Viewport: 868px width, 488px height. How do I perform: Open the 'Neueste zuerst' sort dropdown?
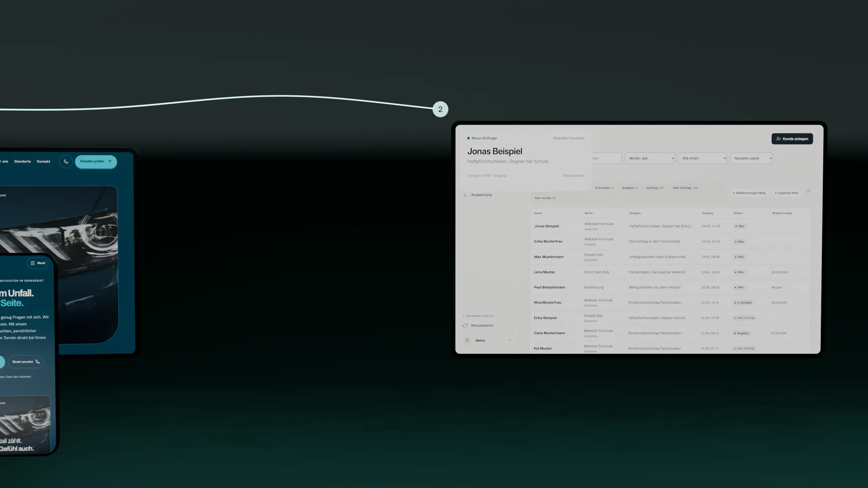tap(751, 158)
